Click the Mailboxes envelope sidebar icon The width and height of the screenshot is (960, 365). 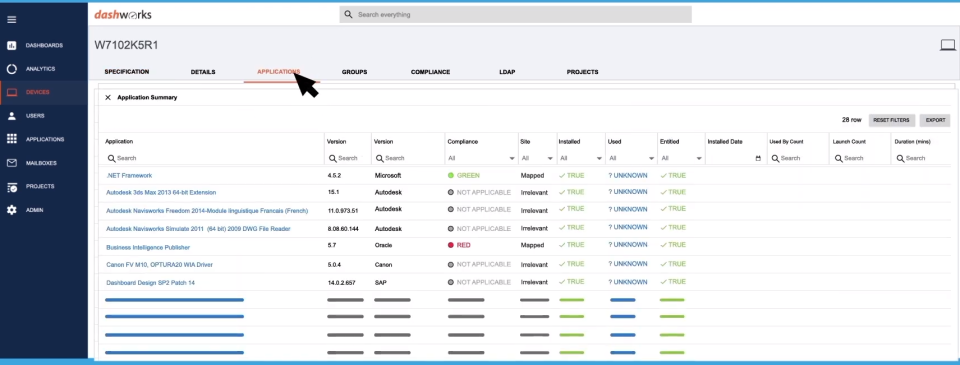click(x=12, y=163)
